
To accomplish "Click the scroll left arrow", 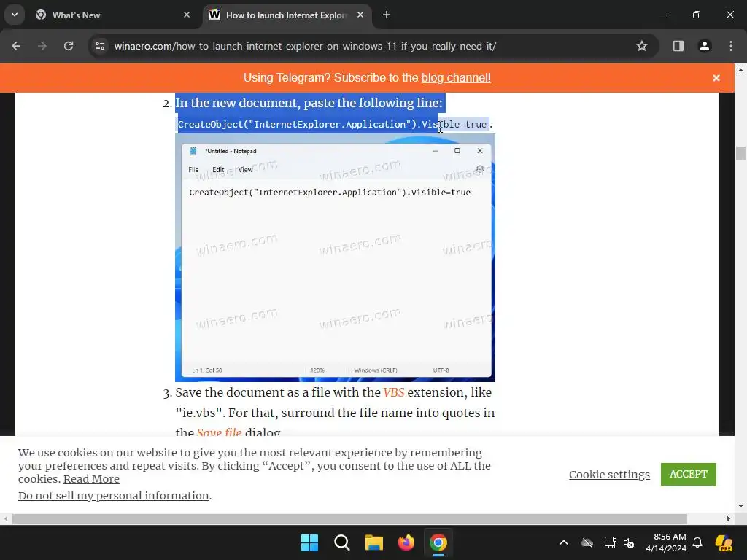I will 5,518.
